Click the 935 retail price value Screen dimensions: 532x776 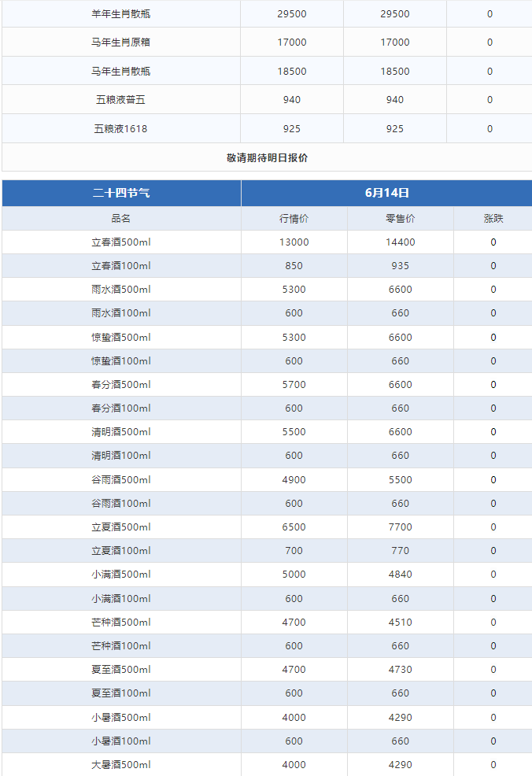(401, 266)
